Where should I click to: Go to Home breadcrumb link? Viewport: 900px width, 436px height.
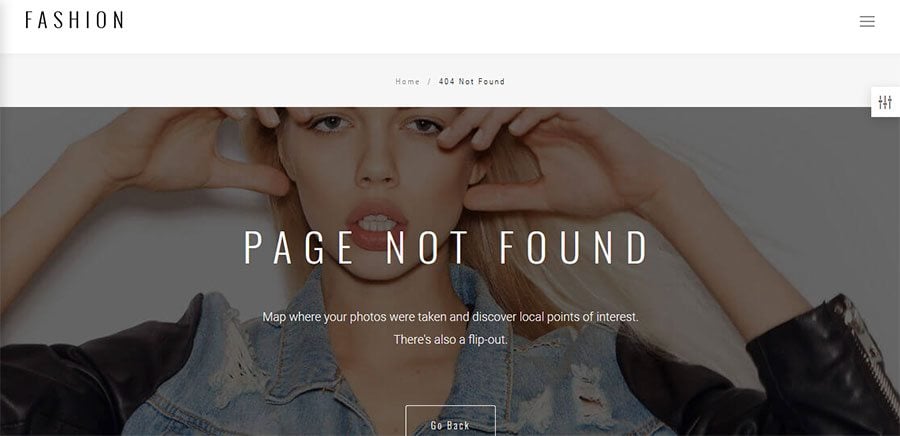408,81
